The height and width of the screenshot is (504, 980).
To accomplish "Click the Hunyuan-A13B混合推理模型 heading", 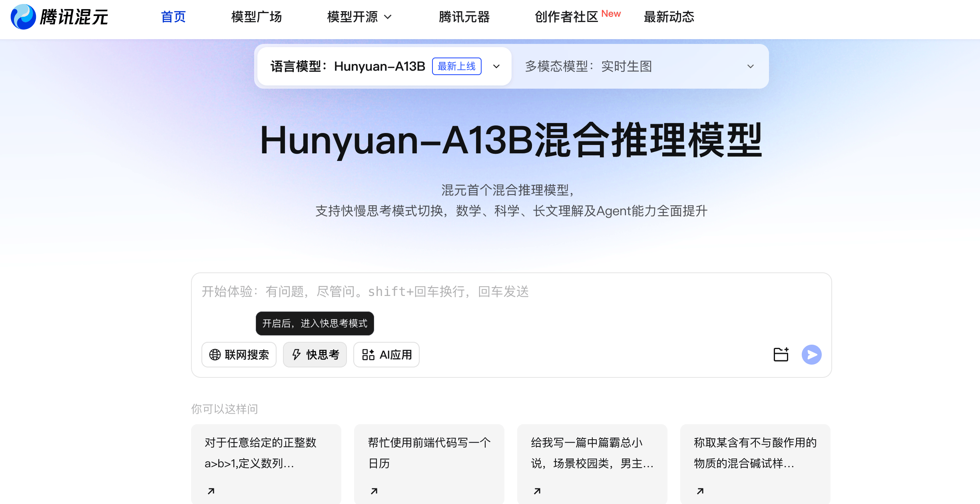I will click(511, 140).
